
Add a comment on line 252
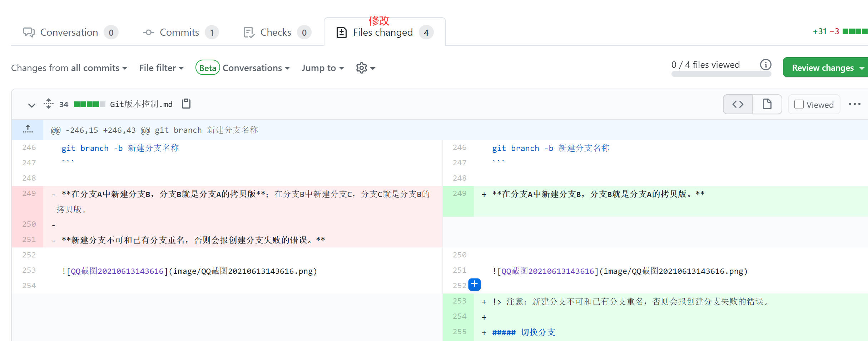[474, 285]
